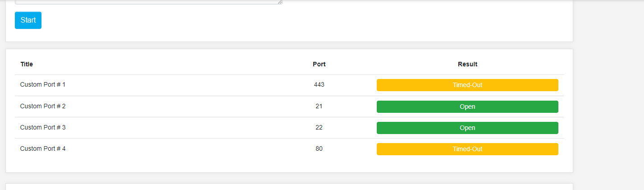The height and width of the screenshot is (190, 644).
Task: Select the Custom Port # 1 title
Action: (43, 85)
